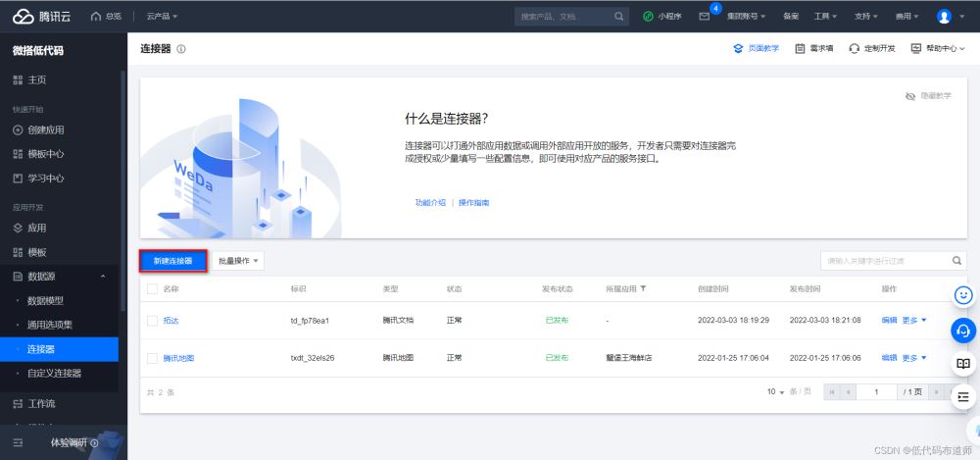The image size is (980, 460).
Task: Expand 更多 for the 拓达 row
Action: pos(914,321)
